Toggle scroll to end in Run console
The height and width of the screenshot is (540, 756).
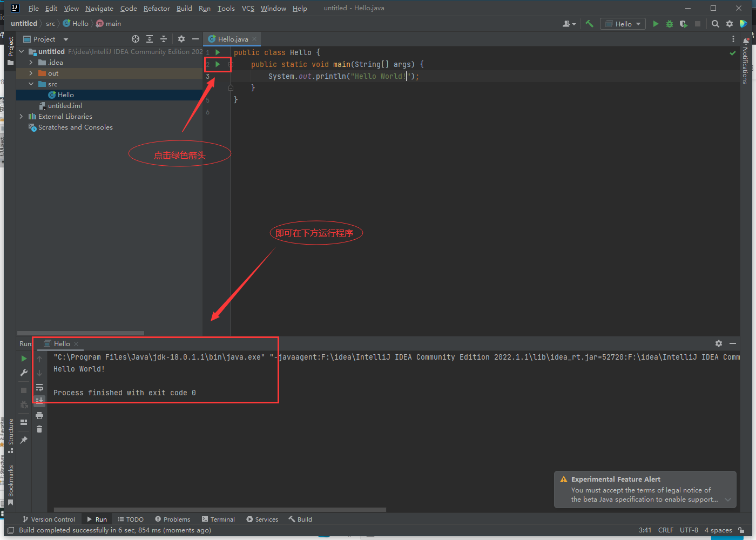point(39,400)
